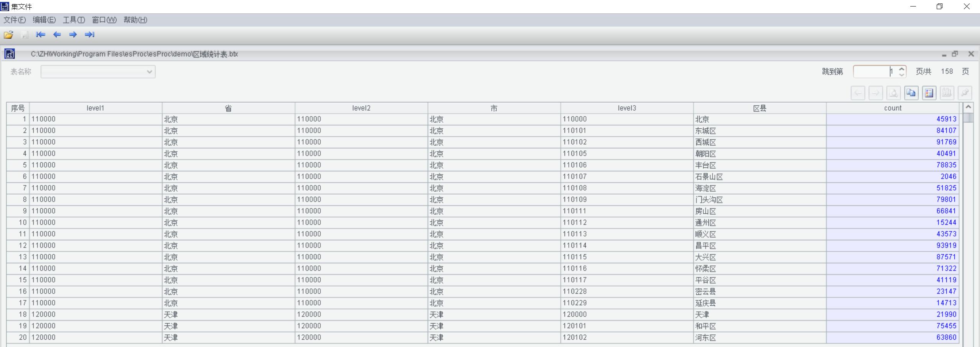Open a file with the folder icon
Screen dimensions: 980x347
8,35
